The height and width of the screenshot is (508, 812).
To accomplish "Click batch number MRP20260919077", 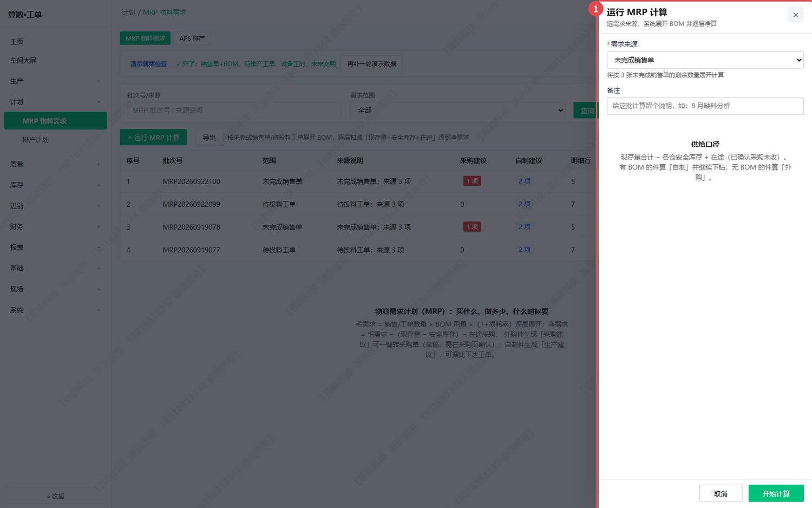I will click(192, 250).
